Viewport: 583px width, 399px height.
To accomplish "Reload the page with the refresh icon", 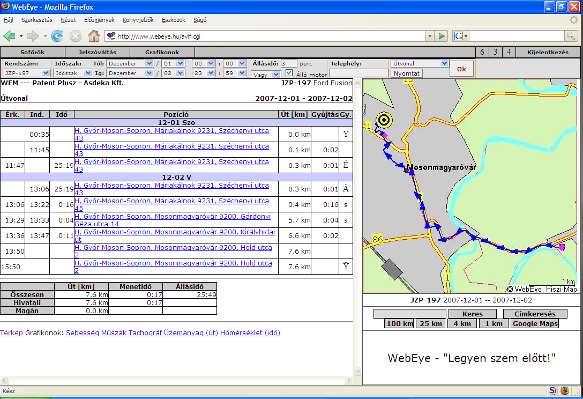I will [x=57, y=36].
